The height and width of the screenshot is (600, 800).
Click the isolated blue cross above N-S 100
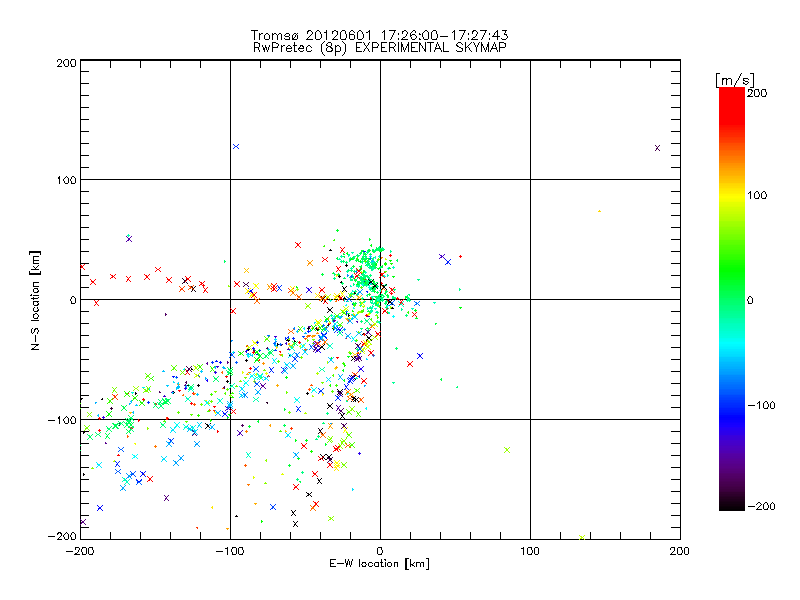click(236, 146)
